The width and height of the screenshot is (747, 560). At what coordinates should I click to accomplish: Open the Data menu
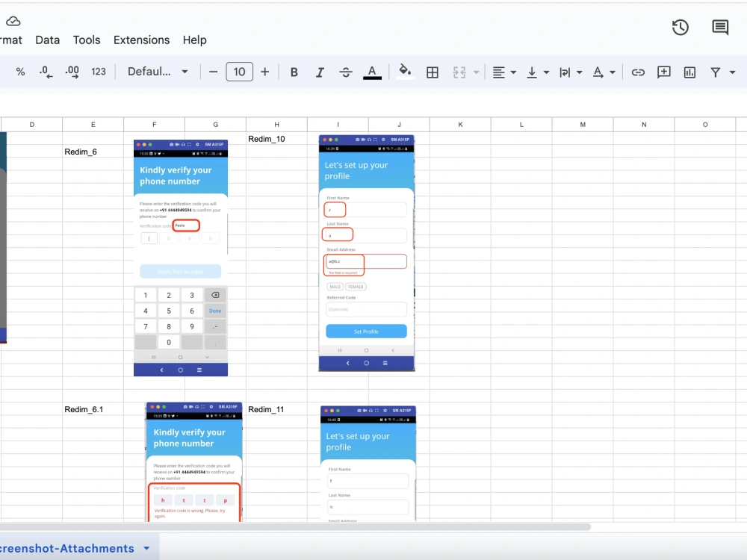point(48,40)
